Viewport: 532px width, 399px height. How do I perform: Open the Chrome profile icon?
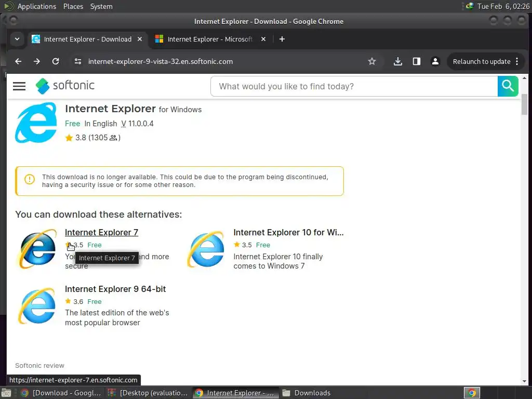tap(435, 61)
